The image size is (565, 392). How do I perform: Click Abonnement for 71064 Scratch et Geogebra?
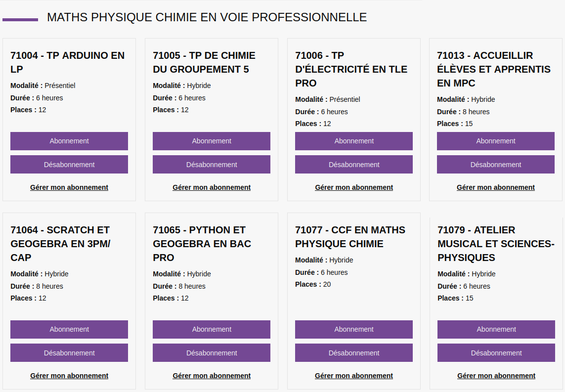pyautogui.click(x=69, y=329)
